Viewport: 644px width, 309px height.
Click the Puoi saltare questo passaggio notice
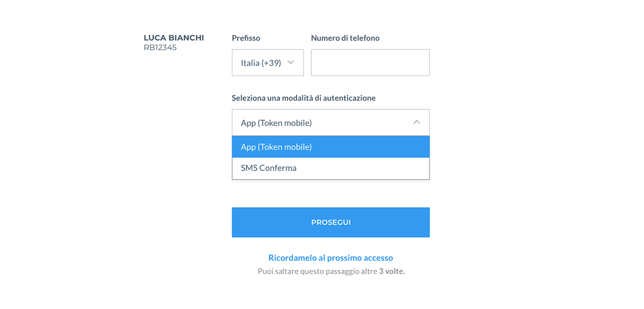(x=331, y=271)
